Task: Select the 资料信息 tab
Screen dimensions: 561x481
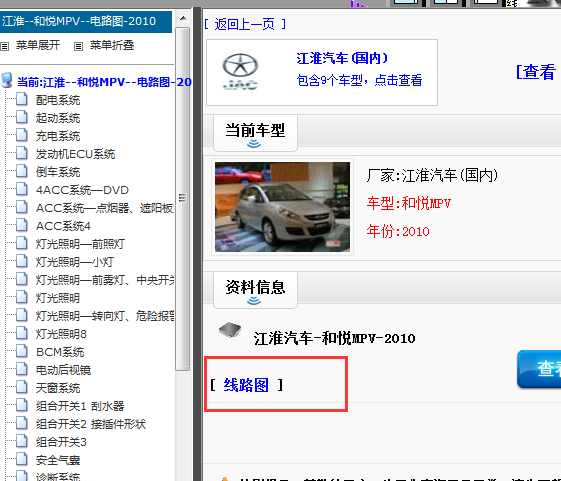Action: point(255,290)
